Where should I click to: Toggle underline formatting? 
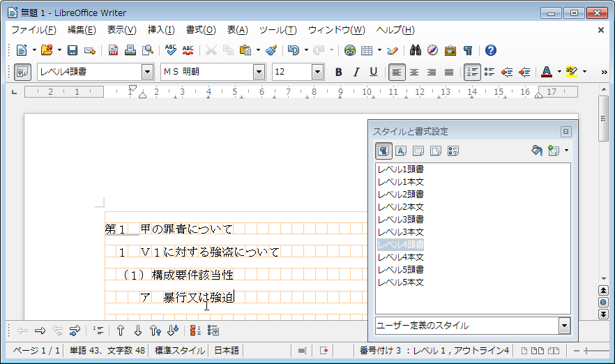click(374, 72)
